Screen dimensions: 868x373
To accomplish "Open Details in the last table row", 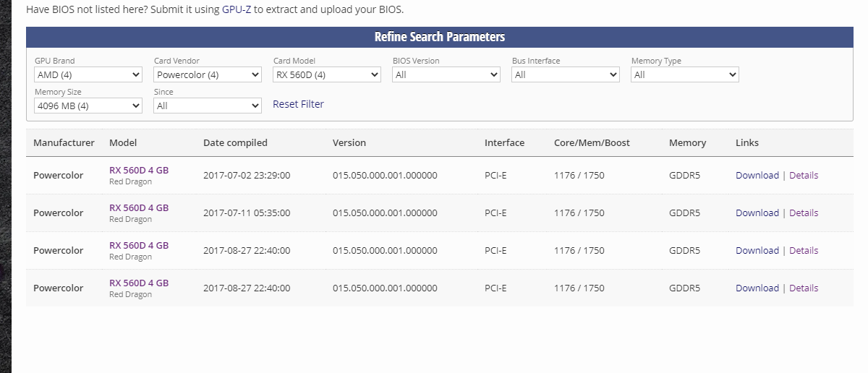I will 804,288.
